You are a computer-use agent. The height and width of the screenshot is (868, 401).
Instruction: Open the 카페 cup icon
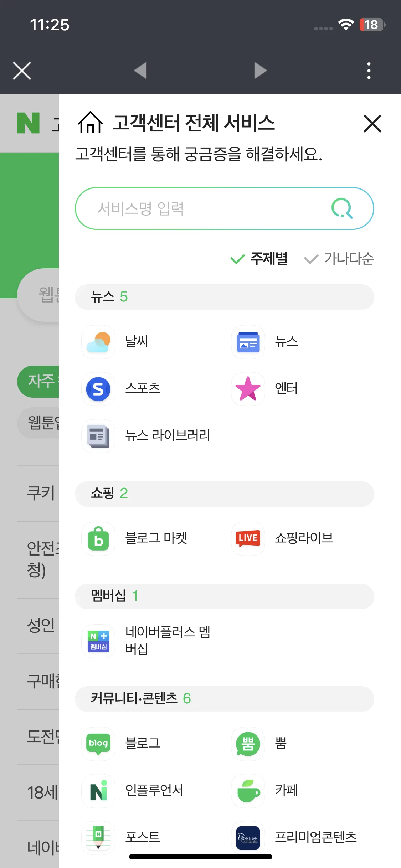[x=248, y=791]
